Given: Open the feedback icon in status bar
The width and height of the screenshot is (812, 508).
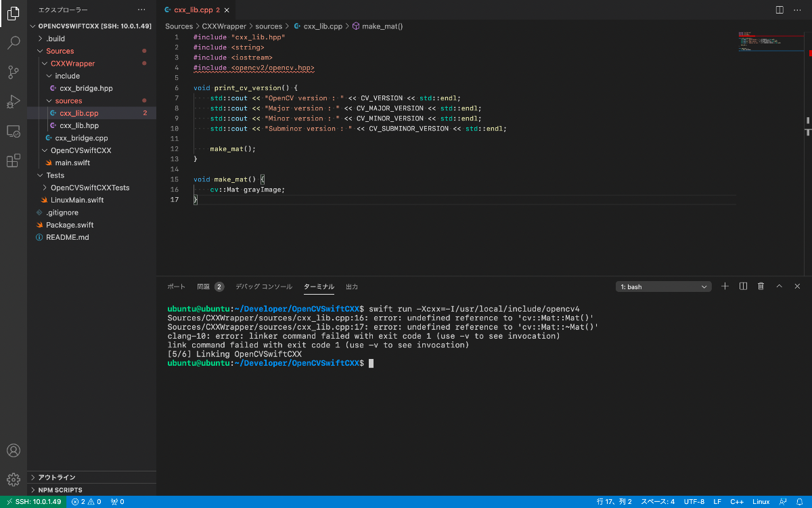Looking at the screenshot, I should coord(782,502).
